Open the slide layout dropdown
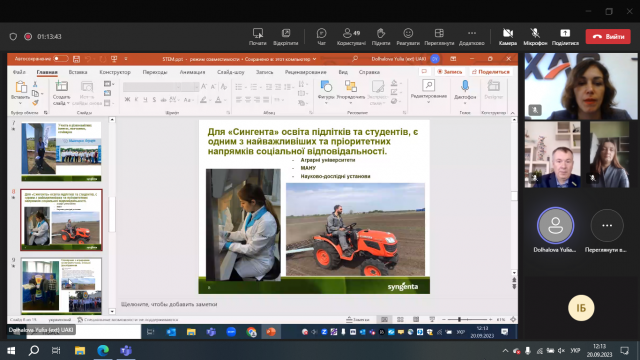The width and height of the screenshot is (640, 360). pos(108,84)
